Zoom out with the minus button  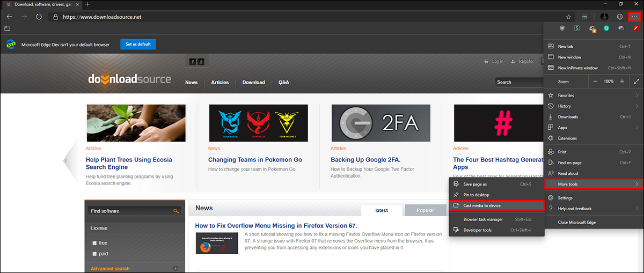[595, 82]
